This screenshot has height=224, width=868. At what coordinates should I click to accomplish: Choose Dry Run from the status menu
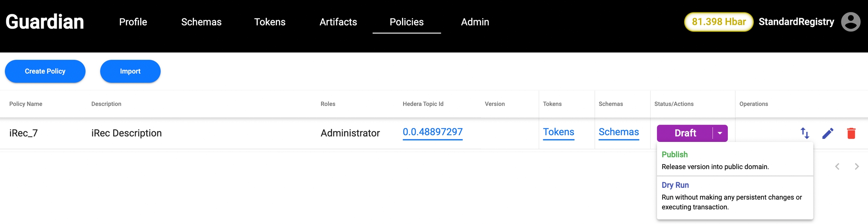coord(675,185)
